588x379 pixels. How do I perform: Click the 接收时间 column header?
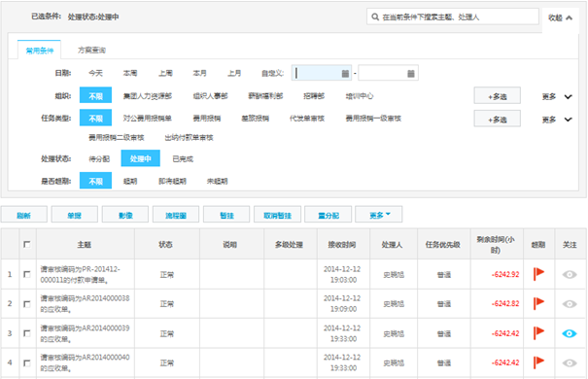[x=342, y=245]
